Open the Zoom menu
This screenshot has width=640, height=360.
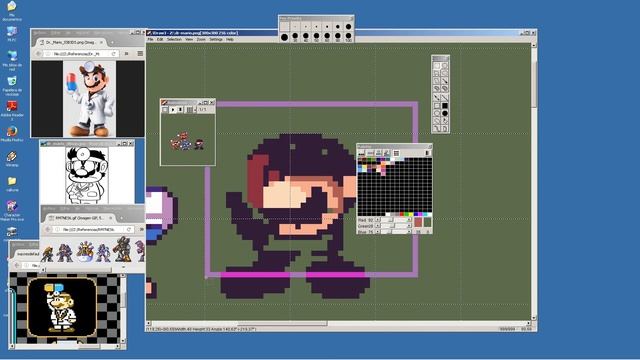(x=201, y=40)
